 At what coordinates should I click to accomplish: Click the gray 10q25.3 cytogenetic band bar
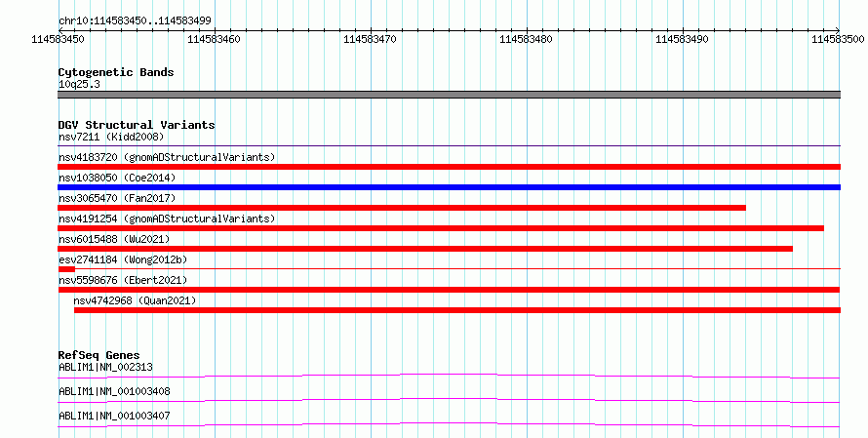pos(449,95)
